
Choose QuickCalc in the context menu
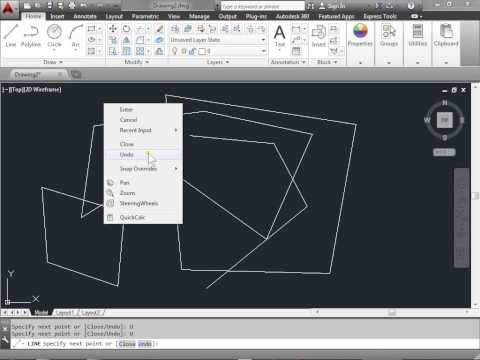click(143, 217)
